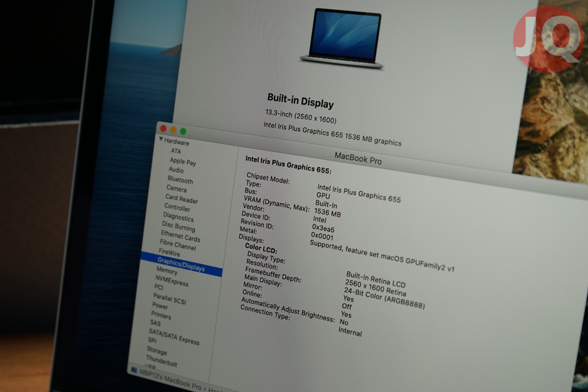Screen dimensions: 588x392
Task: Select SPI in the sidebar
Action: (152, 341)
